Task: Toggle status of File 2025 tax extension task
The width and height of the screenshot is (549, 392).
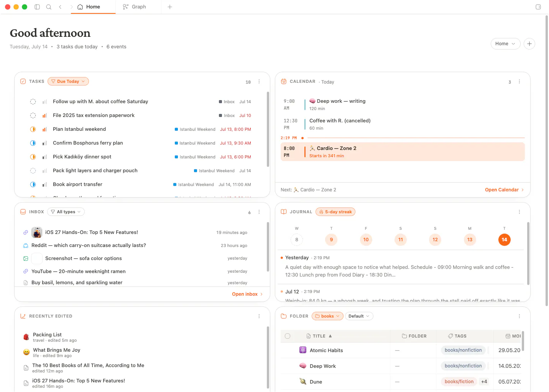Action: click(33, 115)
